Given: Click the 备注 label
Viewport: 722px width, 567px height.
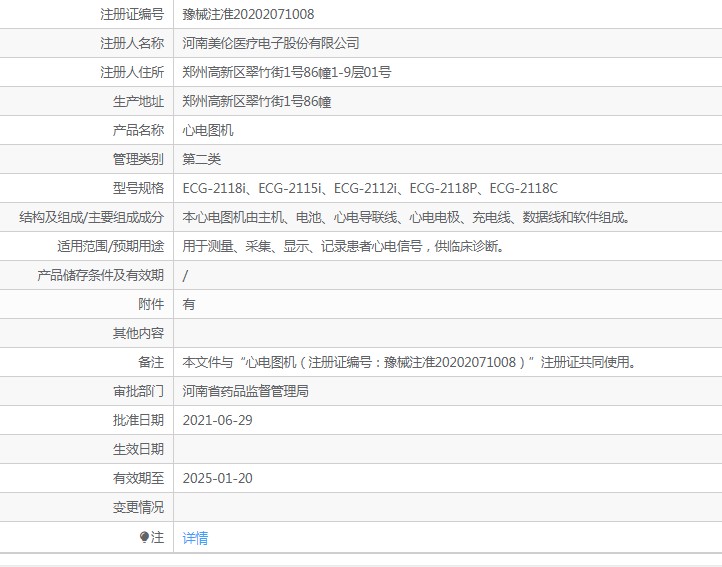Looking at the screenshot, I should (151, 362).
